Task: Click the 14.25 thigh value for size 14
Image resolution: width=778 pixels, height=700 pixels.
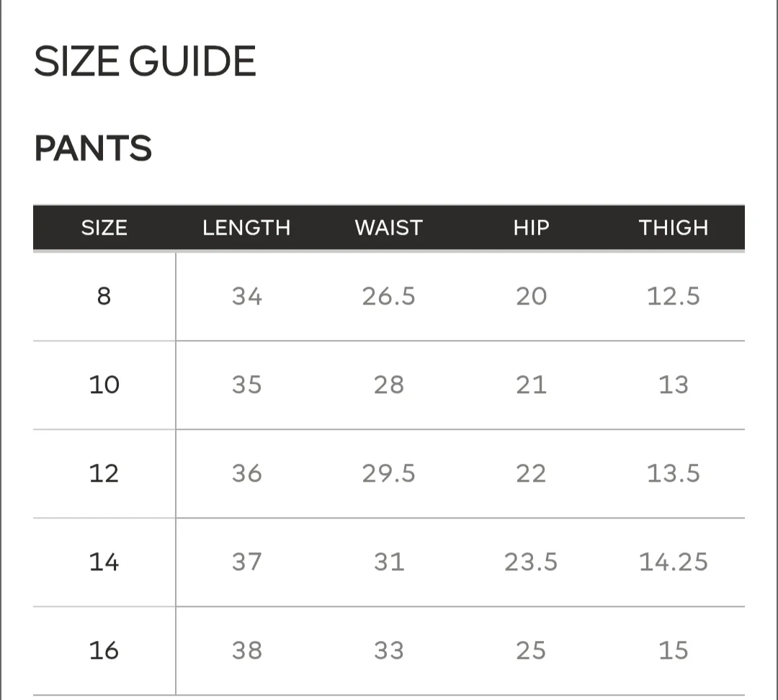Action: [x=674, y=562]
